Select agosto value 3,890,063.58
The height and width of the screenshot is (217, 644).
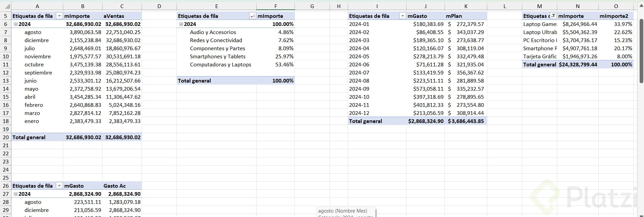coord(83,32)
